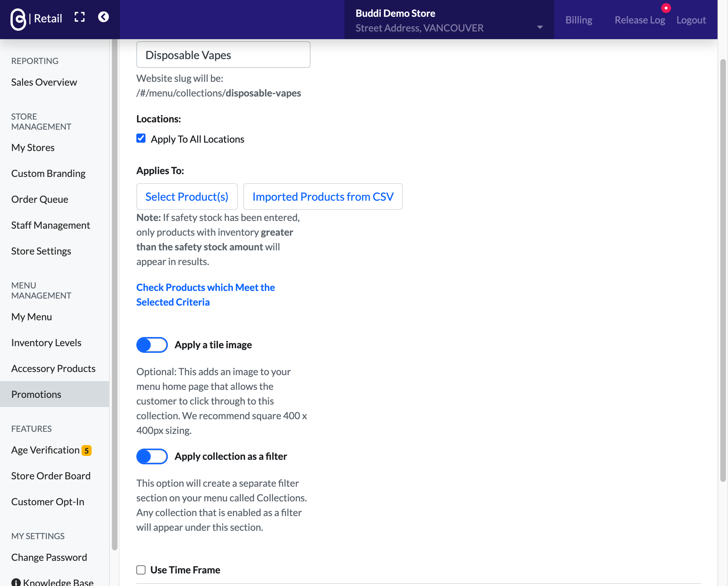Click the Disposable Vapes collection name field
The height and width of the screenshot is (586, 728).
[223, 55]
